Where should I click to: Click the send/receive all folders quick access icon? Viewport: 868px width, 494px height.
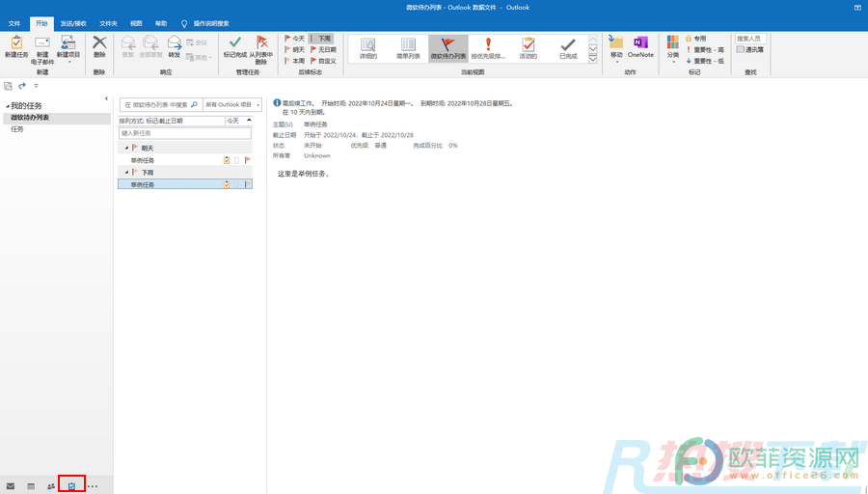click(8, 86)
